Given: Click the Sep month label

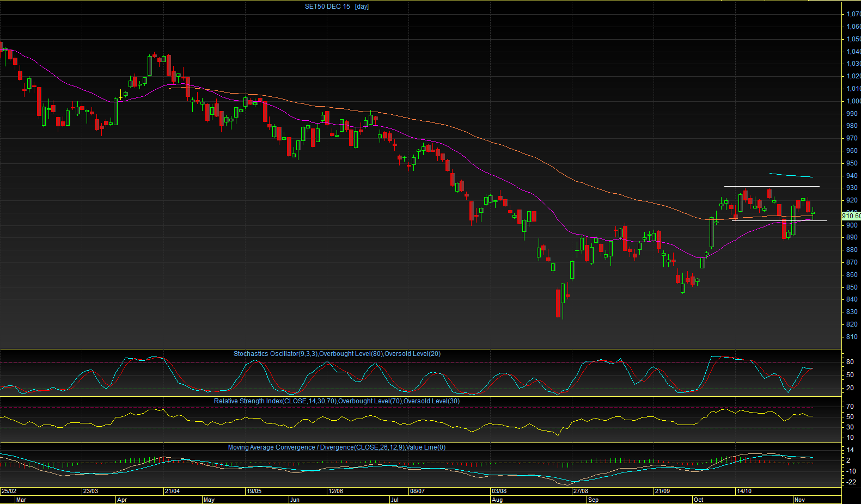Looking at the screenshot, I should 593,500.
